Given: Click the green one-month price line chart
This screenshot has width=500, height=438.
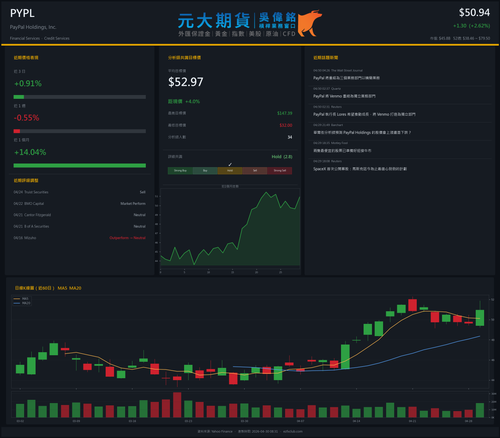Looking at the screenshot, I should 230,229.
